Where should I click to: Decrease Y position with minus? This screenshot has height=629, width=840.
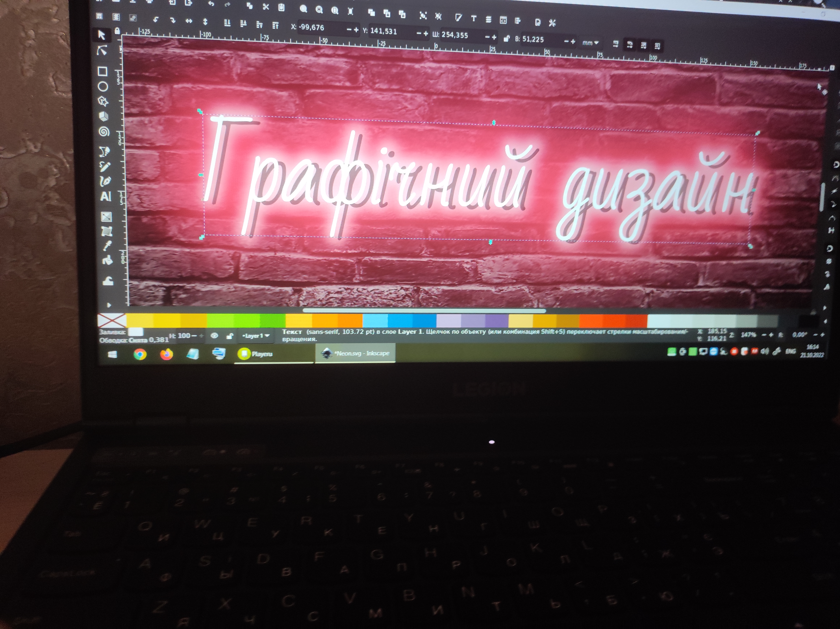tap(419, 34)
